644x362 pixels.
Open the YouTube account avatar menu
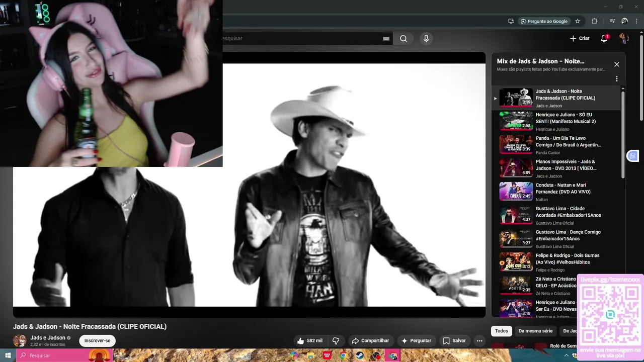(624, 39)
